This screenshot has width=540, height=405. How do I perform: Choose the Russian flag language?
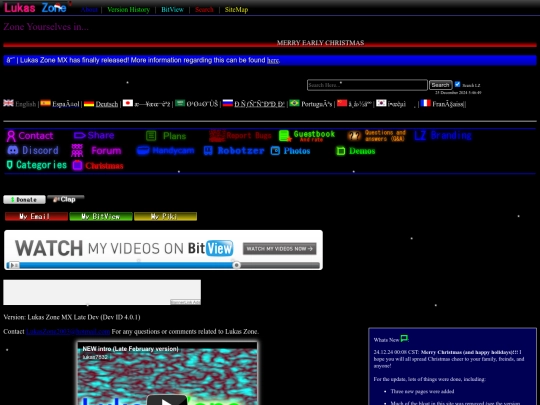click(x=228, y=103)
